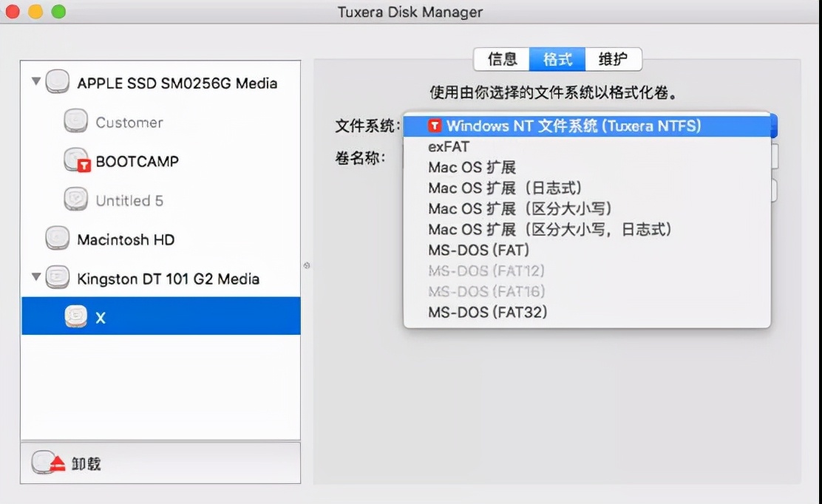The width and height of the screenshot is (822, 504).
Task: Open the 文件系统 dropdown list
Action: (588, 126)
